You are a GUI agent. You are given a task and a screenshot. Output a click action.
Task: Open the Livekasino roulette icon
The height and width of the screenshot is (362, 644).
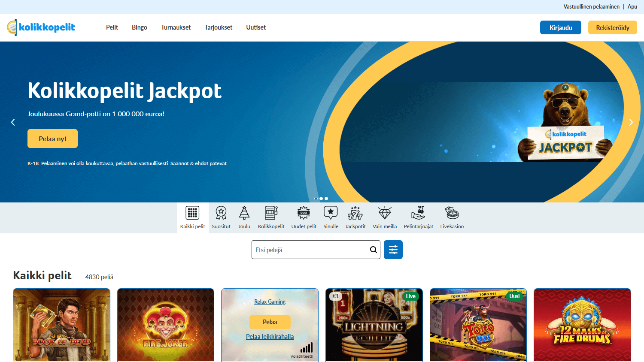click(x=451, y=217)
